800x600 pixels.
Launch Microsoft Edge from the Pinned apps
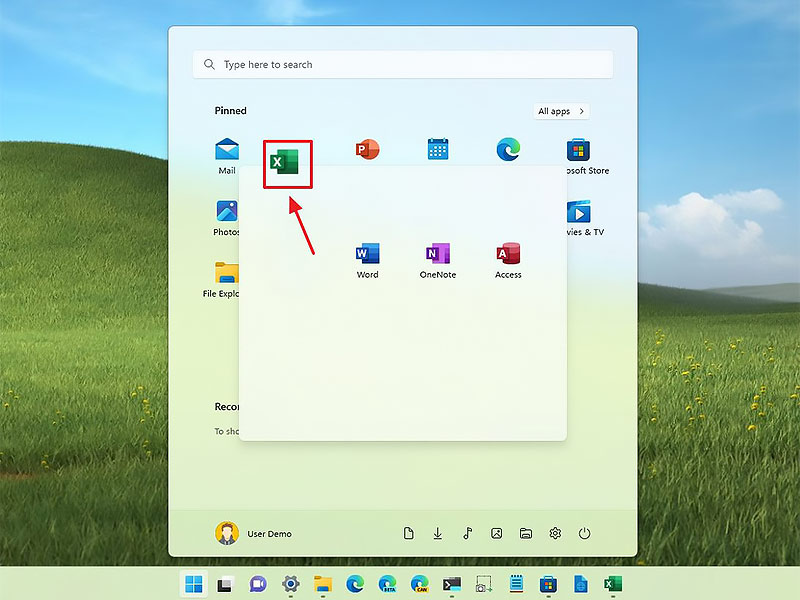point(508,149)
